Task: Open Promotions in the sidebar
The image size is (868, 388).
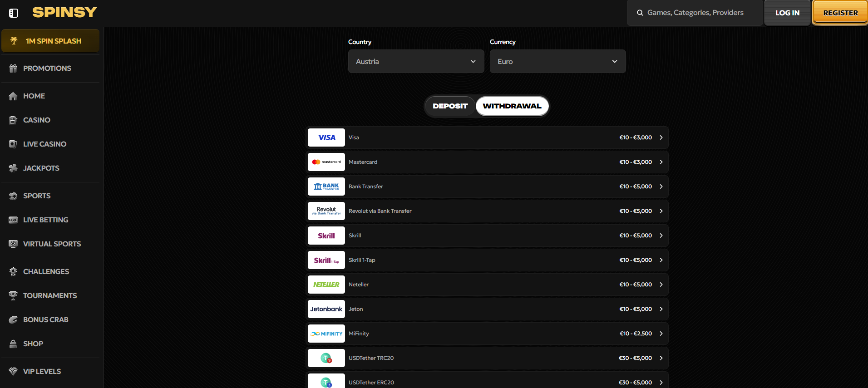Action: pos(50,69)
